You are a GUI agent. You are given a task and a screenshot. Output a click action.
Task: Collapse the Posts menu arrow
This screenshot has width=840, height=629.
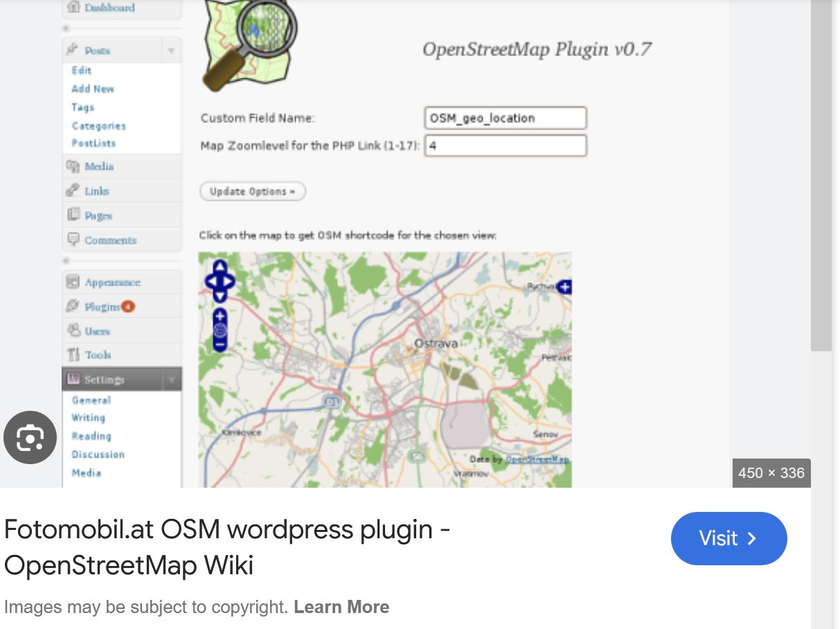(171, 51)
